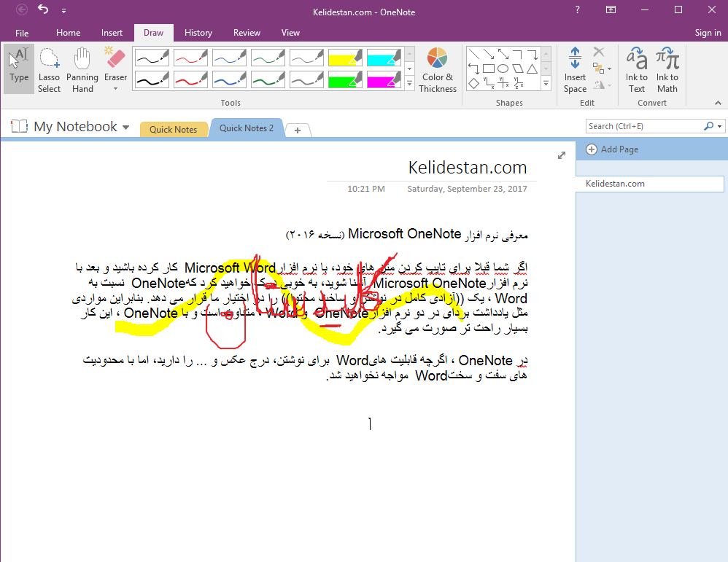Select the diamond shape
This screenshot has height=562, width=728.
pos(473,84)
